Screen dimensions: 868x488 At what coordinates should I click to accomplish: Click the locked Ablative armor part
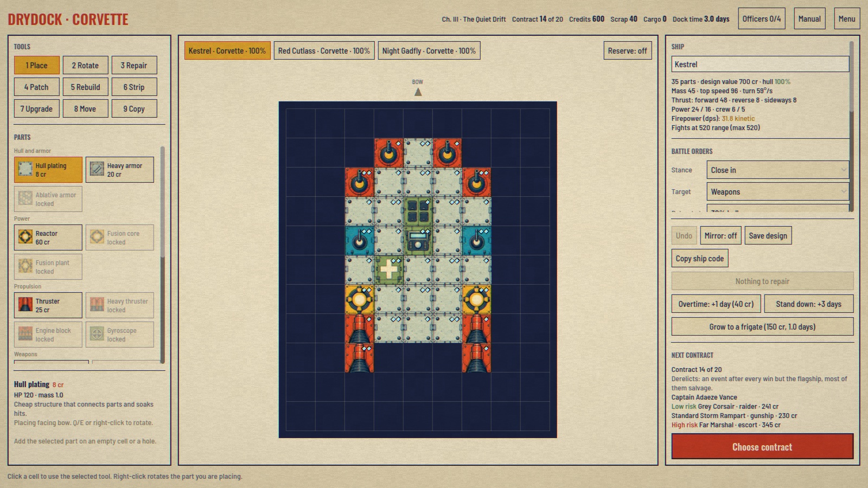pyautogui.click(x=48, y=199)
